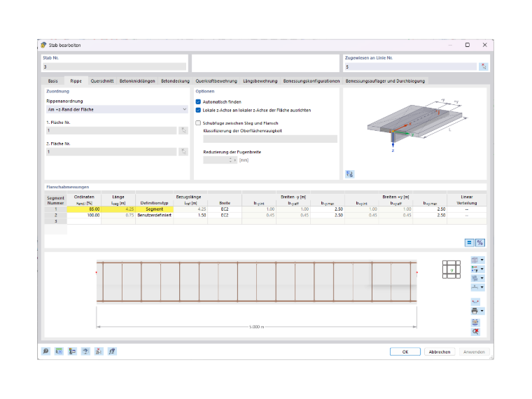Image resolution: width=532 pixels, height=399 pixels.
Task: Confirm with the OK button
Action: click(405, 352)
